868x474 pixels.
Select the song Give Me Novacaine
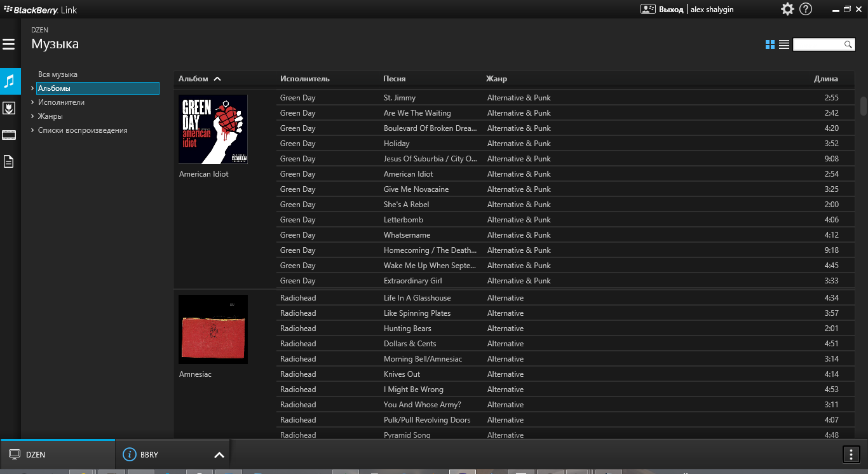pos(416,189)
